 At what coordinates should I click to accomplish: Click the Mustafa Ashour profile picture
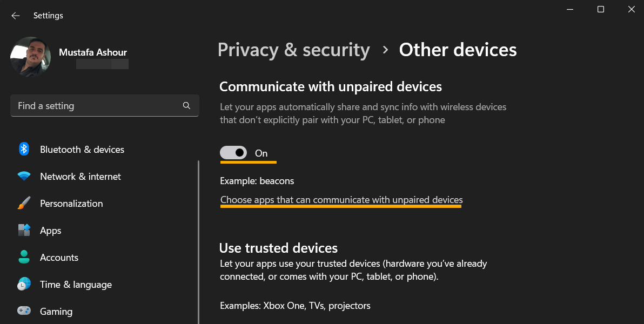pos(30,56)
